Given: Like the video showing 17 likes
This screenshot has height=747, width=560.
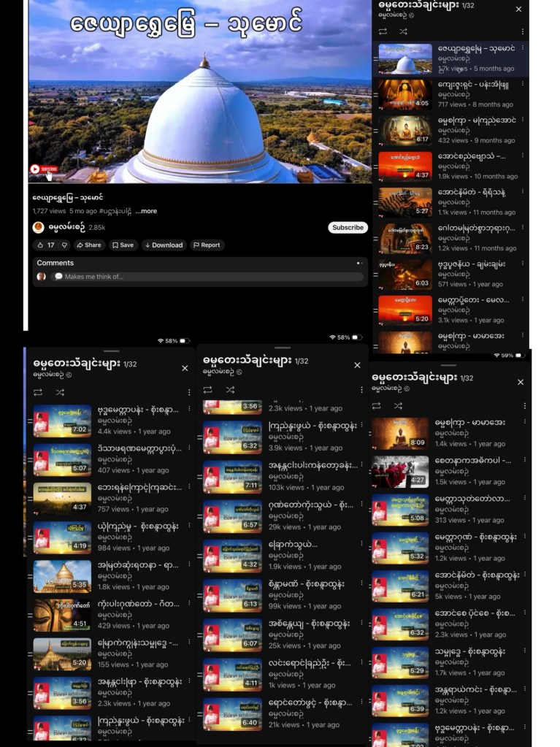Looking at the screenshot, I should [x=45, y=245].
